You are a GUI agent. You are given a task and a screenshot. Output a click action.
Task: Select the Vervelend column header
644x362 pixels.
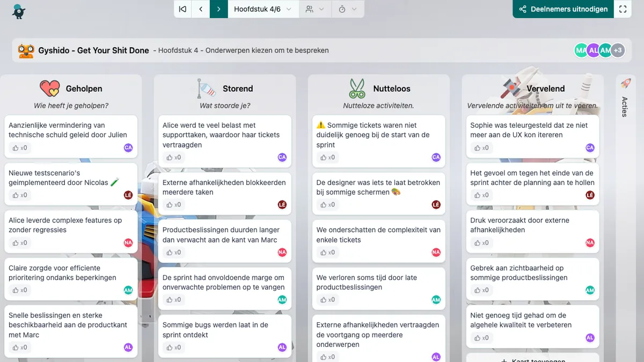[x=545, y=88]
